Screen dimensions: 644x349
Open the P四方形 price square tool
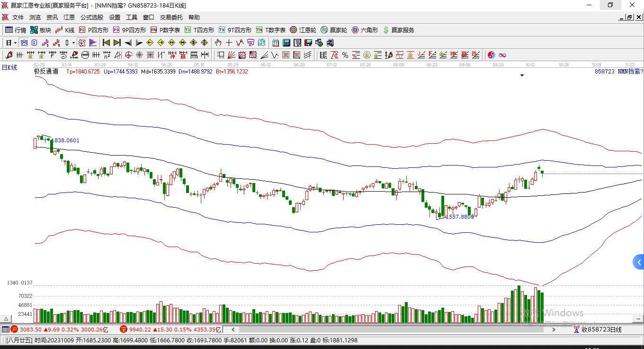pos(94,30)
